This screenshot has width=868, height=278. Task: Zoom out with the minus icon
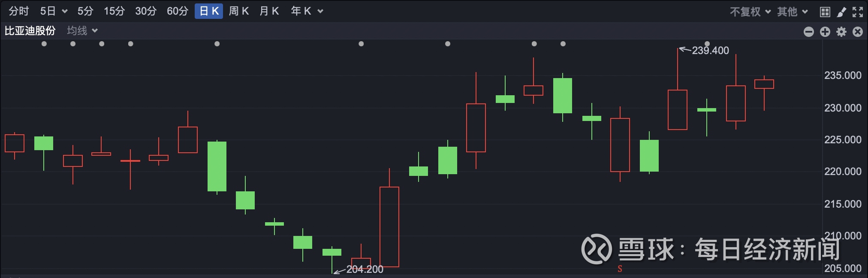pos(809,32)
